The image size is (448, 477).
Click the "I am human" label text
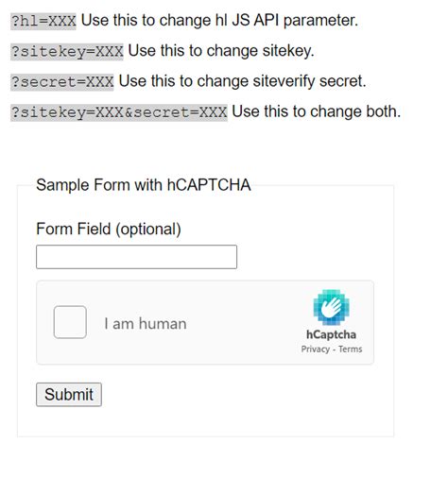click(146, 324)
